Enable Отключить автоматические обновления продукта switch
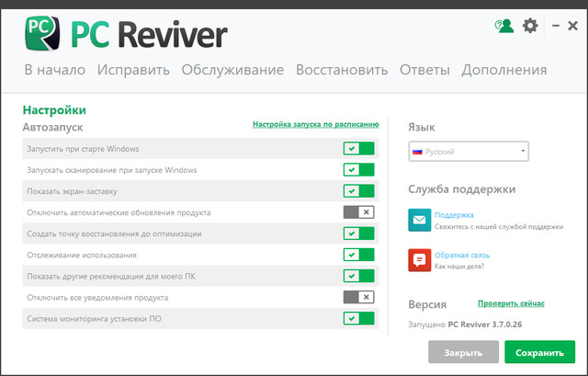This screenshot has width=588, height=376. [358, 212]
